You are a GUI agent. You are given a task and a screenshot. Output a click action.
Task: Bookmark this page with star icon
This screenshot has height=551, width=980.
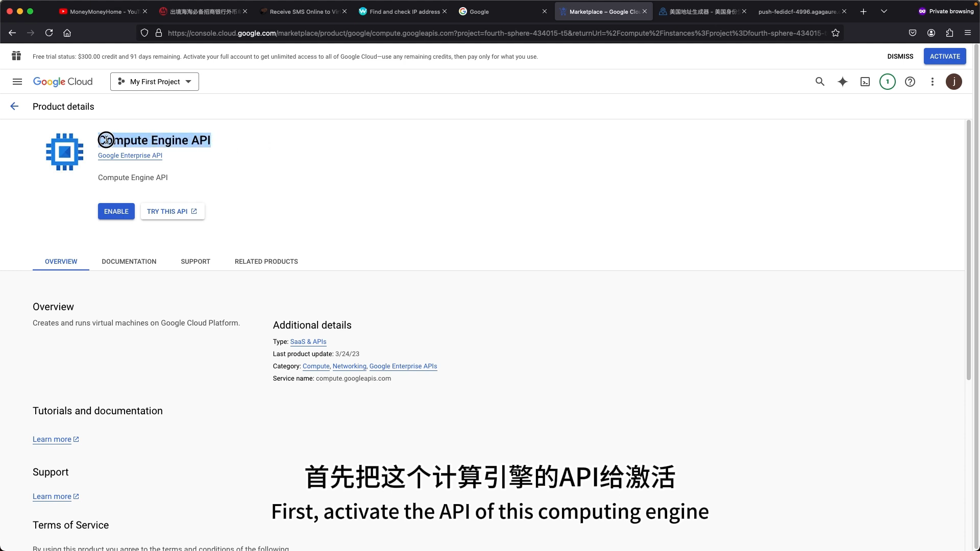836,33
